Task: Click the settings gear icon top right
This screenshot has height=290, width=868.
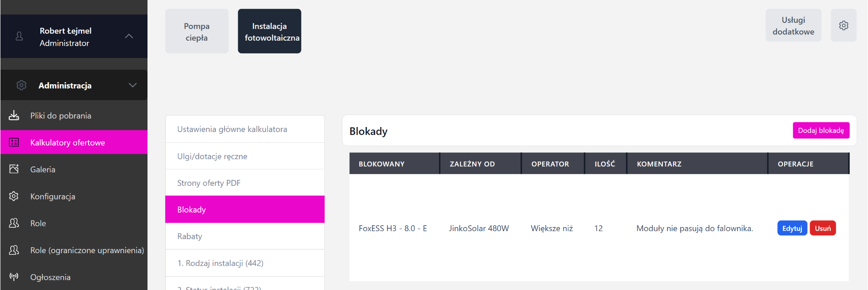Action: coord(843,25)
